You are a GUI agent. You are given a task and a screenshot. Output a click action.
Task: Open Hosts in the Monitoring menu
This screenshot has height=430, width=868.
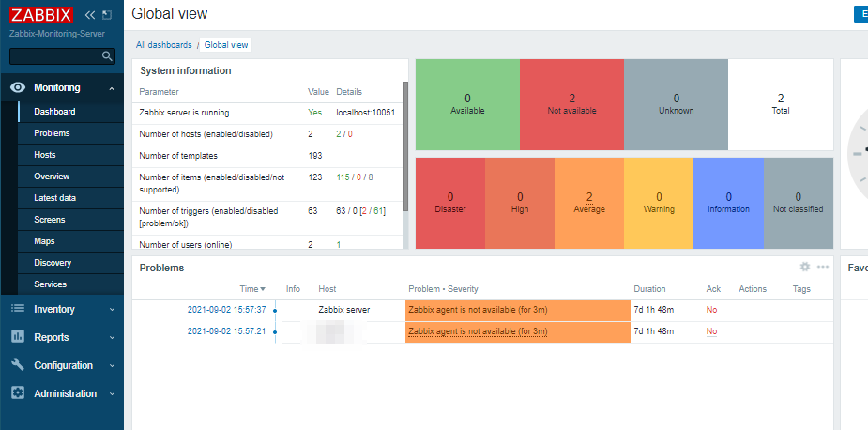71,155
